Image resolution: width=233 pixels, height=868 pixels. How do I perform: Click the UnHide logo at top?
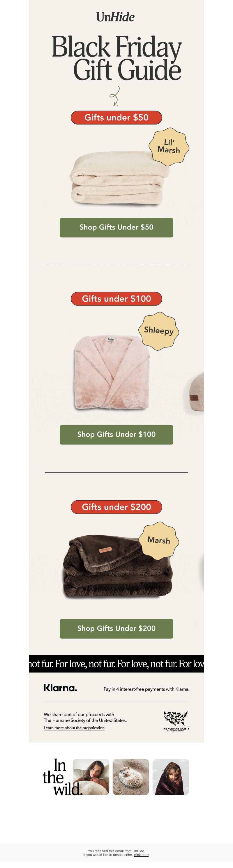pos(115,17)
